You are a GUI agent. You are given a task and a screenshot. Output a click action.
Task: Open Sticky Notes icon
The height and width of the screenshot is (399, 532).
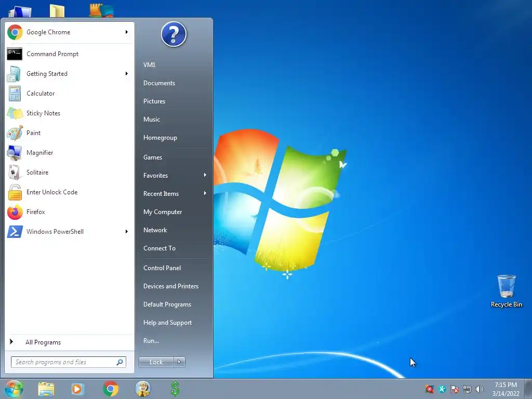(x=15, y=113)
